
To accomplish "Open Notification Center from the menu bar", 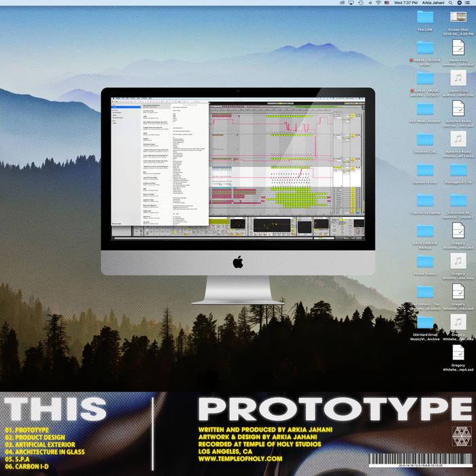I will (468, 3).
